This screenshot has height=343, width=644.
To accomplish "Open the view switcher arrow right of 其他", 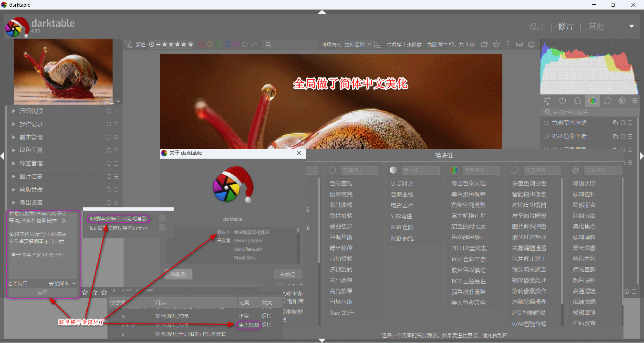I will point(632,26).
